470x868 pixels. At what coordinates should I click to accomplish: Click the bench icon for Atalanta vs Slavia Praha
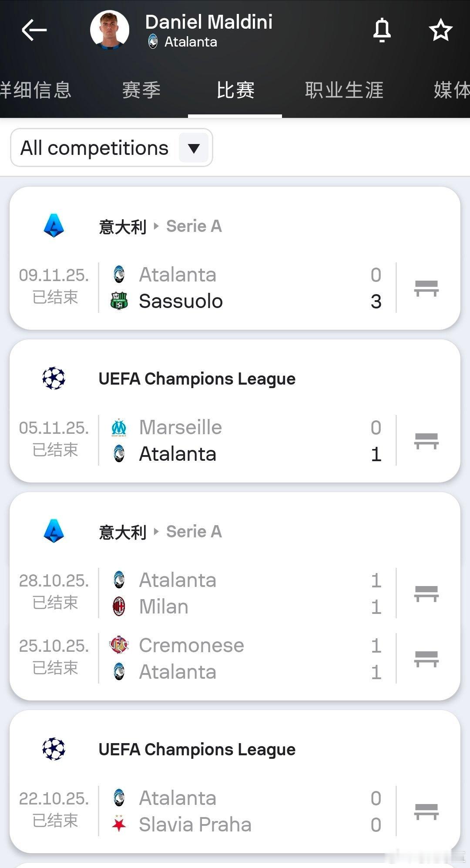coord(426,811)
